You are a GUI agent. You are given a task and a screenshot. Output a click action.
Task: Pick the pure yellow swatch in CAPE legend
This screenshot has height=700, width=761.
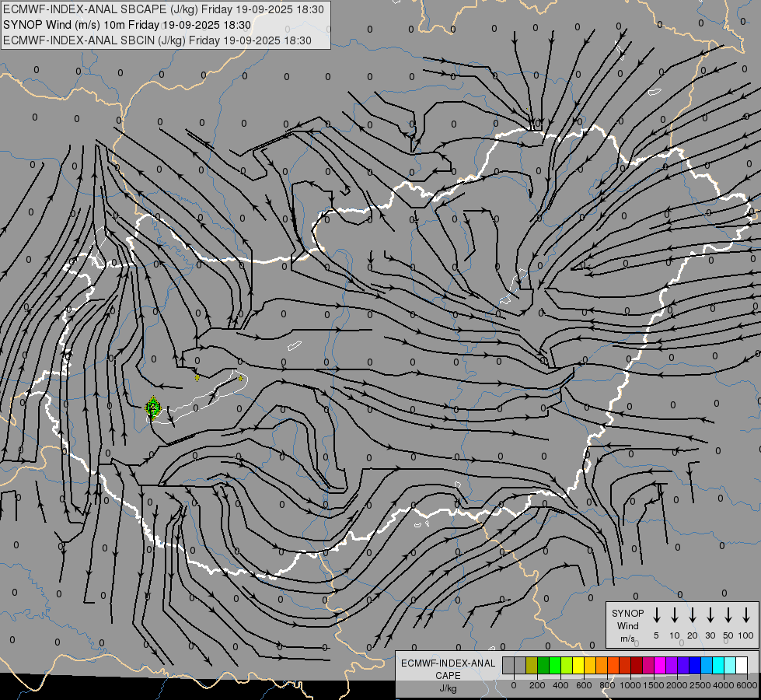pos(578,665)
